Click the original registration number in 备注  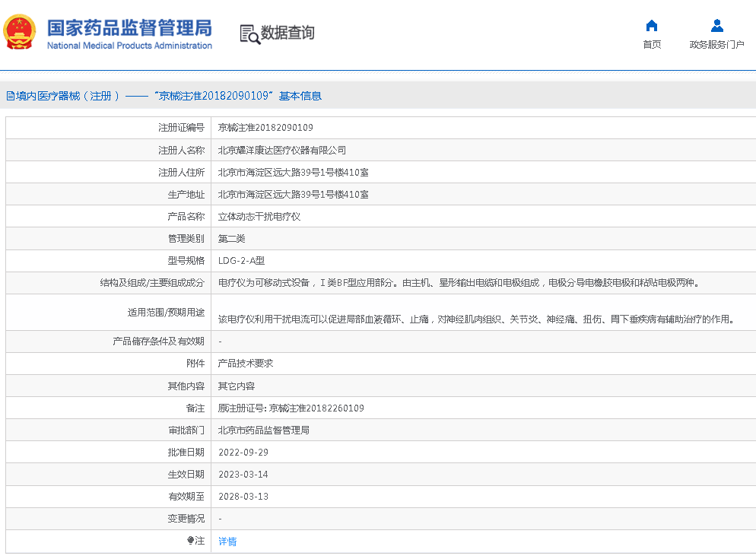click(291, 408)
